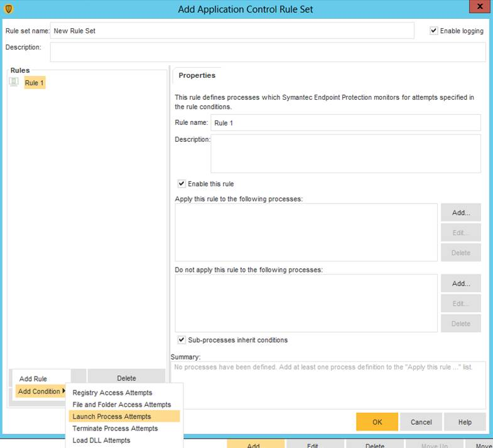Select Registry Access Attempts condition

click(112, 392)
